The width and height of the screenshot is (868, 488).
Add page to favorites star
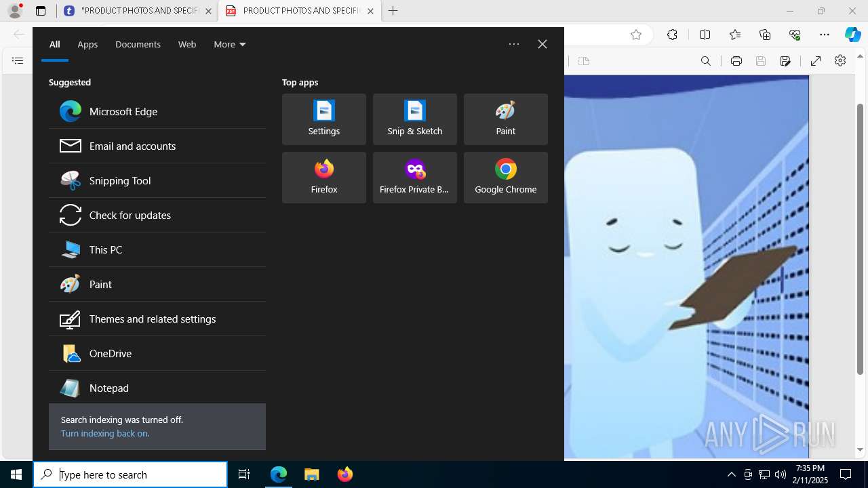(636, 35)
